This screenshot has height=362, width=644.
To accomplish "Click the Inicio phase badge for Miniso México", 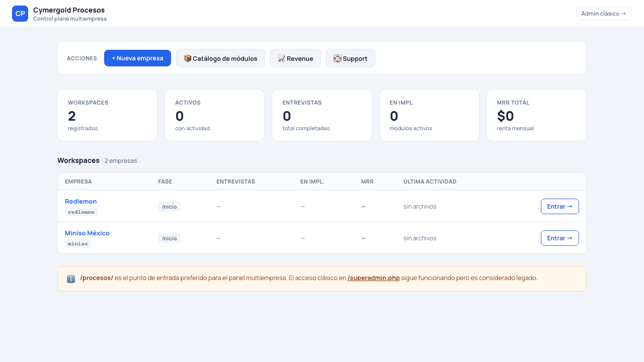I will pyautogui.click(x=169, y=238).
